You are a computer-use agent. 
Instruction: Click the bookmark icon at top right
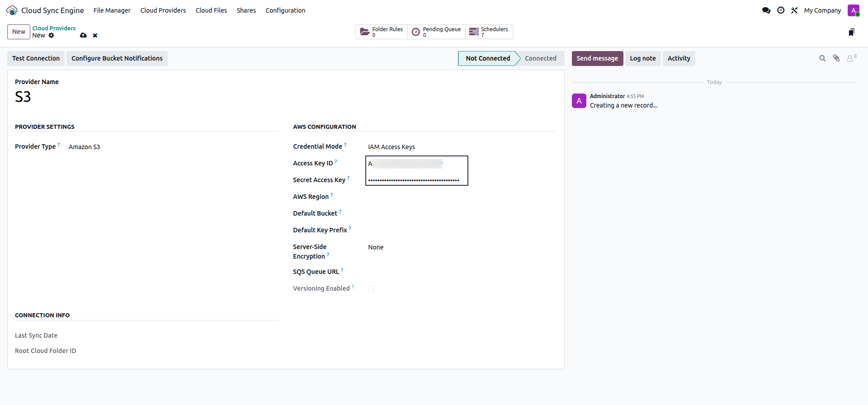pos(851,32)
